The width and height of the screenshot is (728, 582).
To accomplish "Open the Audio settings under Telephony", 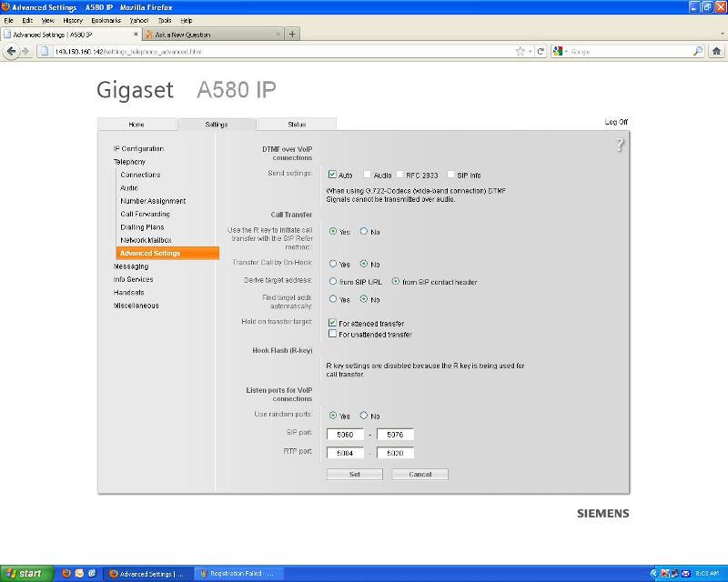I will [x=128, y=187].
